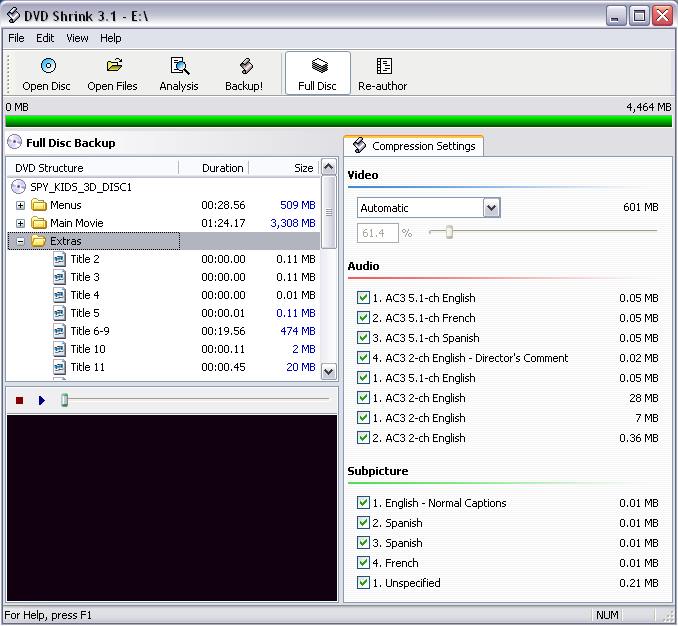Click the Title 3 file icon
Screen dimensions: 678x626
click(59, 277)
